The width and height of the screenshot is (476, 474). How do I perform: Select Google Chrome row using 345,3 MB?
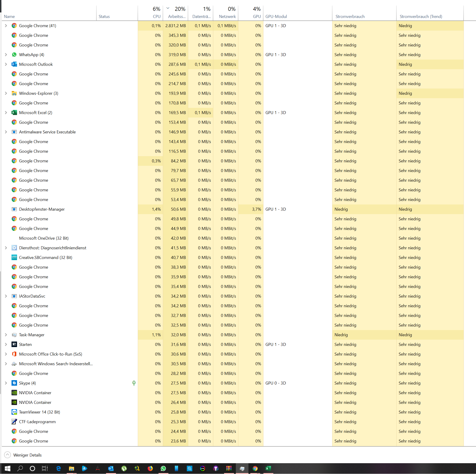tap(233, 35)
